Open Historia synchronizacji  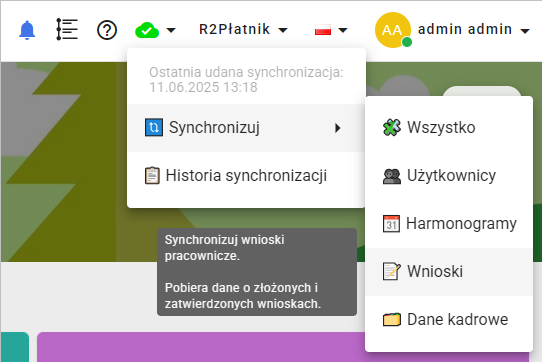point(246,176)
